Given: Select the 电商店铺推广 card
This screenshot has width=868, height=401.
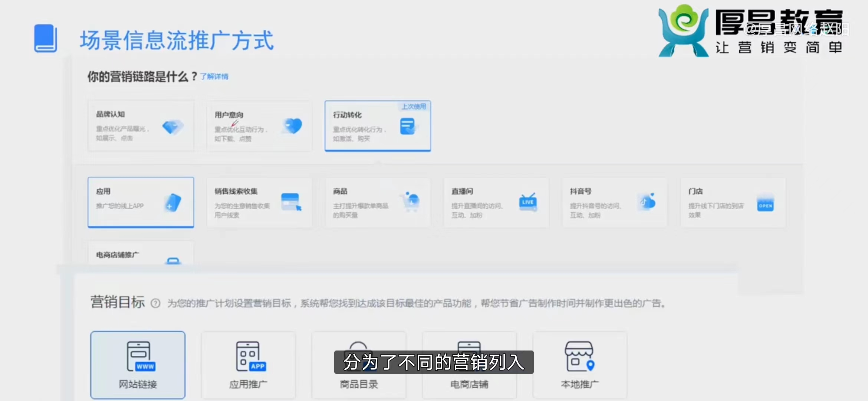Looking at the screenshot, I should tap(141, 255).
